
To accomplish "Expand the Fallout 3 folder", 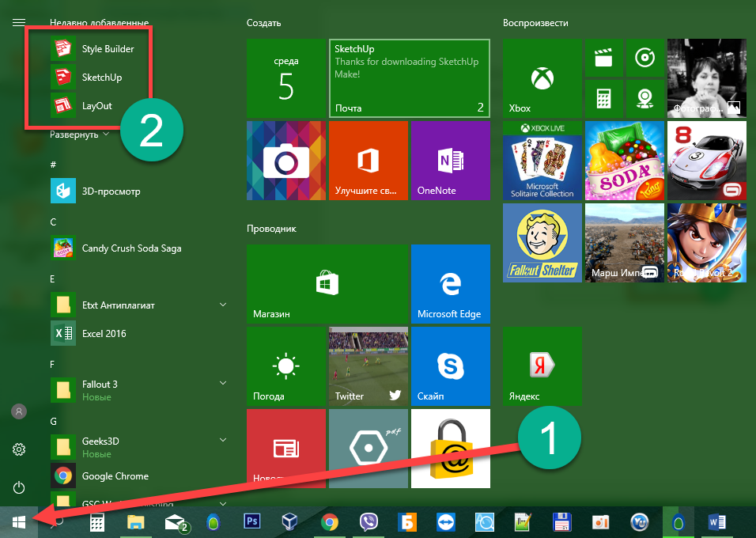I will point(223,384).
